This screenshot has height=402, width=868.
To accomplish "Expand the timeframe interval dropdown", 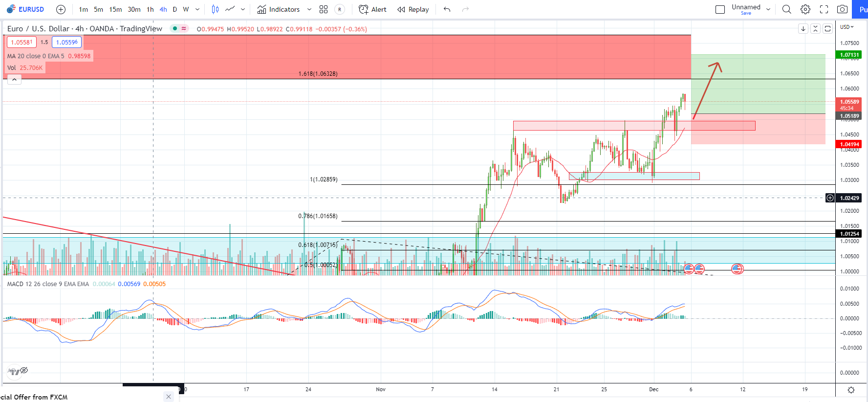I will click(197, 9).
